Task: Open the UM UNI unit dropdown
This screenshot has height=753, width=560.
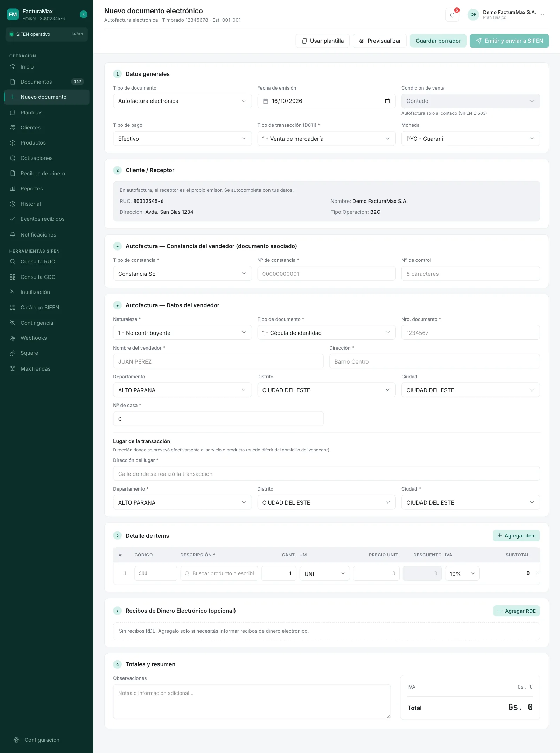Action: pyautogui.click(x=324, y=573)
